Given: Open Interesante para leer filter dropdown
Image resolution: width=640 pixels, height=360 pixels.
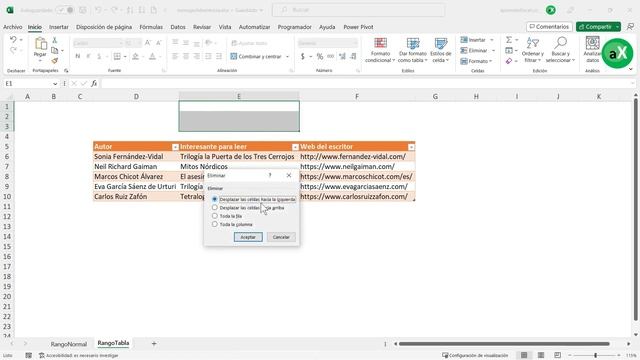Looking at the screenshot, I should tap(295, 147).
